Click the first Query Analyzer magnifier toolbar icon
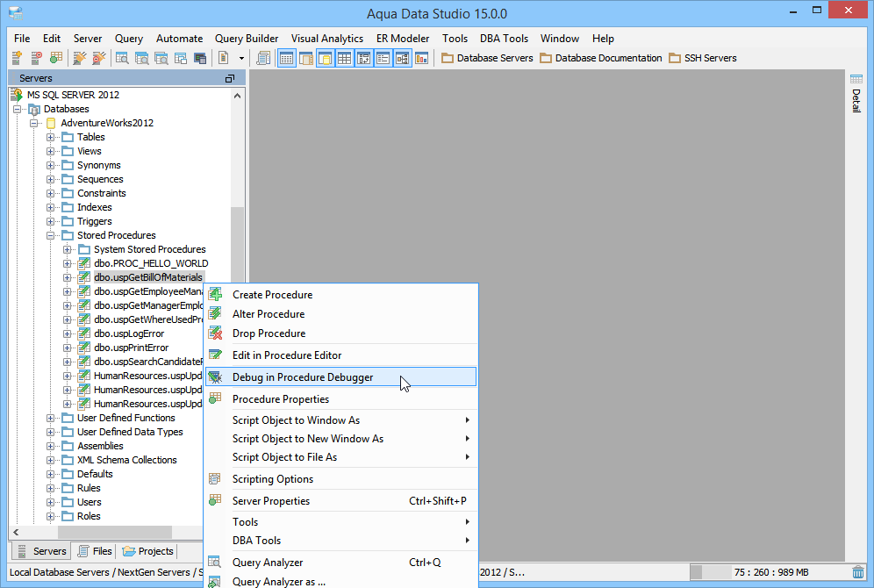874x588 pixels. tap(122, 57)
